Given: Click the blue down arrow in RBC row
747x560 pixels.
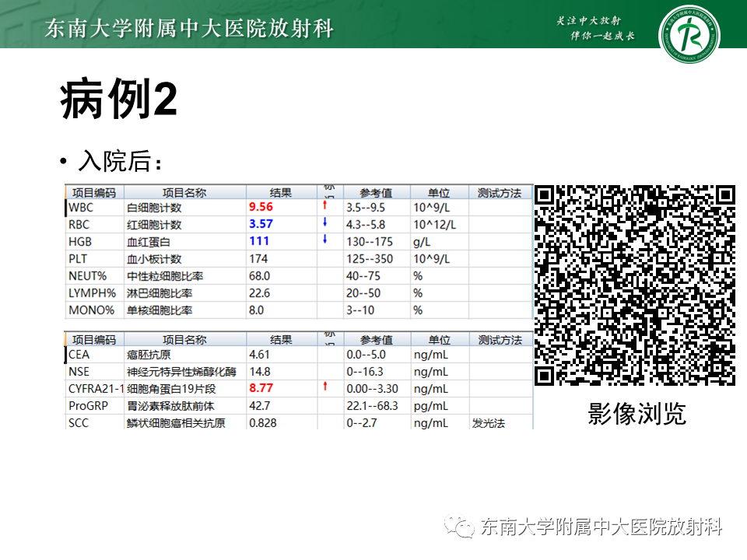Looking at the screenshot, I should [x=325, y=222].
